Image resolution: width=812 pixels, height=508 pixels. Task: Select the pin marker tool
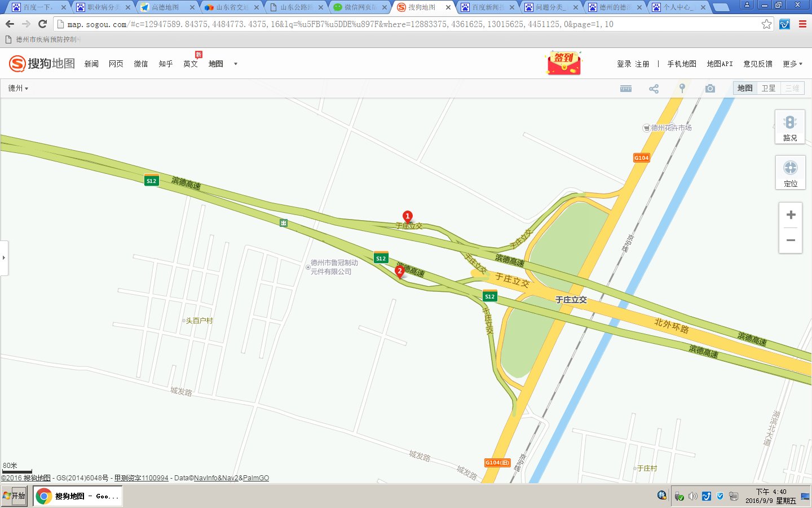682,88
